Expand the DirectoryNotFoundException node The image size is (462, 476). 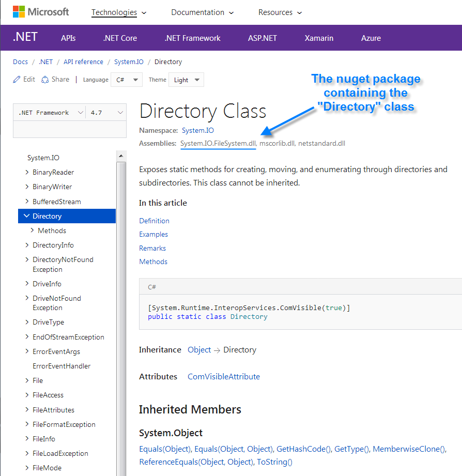27,259
